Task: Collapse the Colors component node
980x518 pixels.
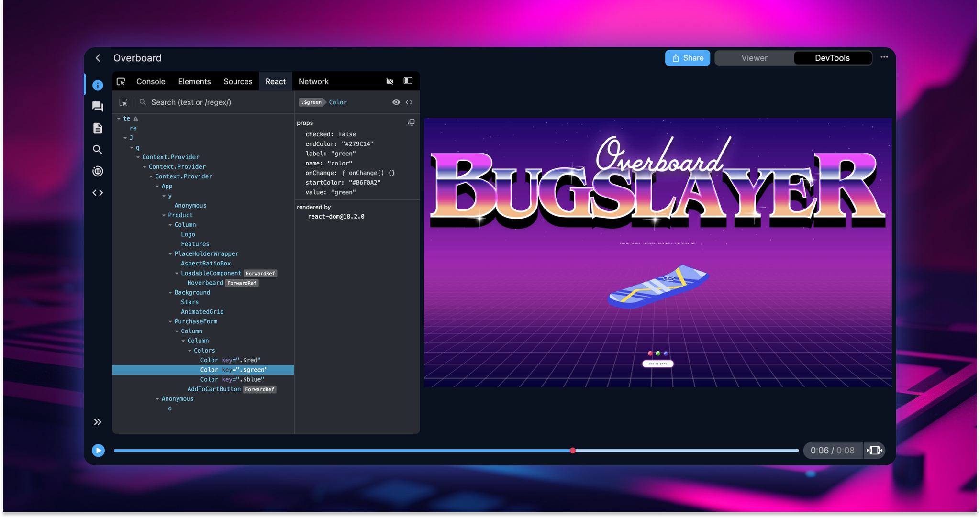Action: 189,351
